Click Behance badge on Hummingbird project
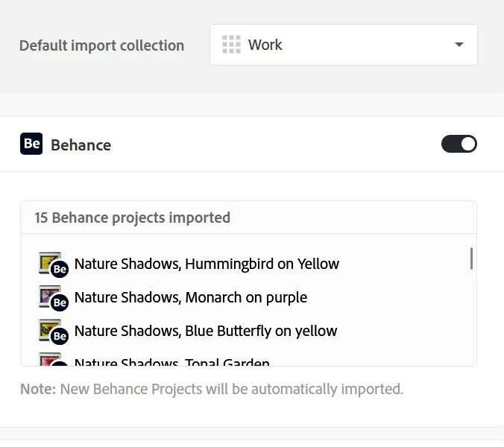Screen dimensions: 504x447 point(60,269)
